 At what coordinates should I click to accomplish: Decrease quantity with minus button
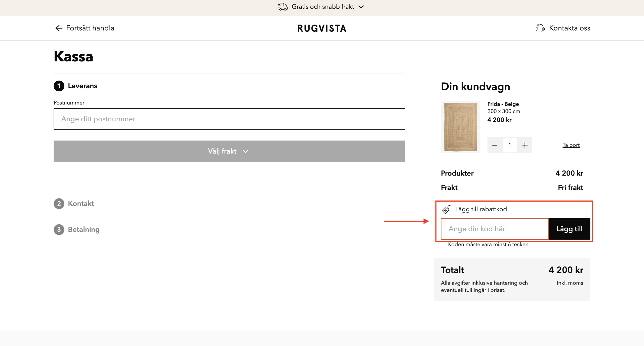pyautogui.click(x=495, y=145)
